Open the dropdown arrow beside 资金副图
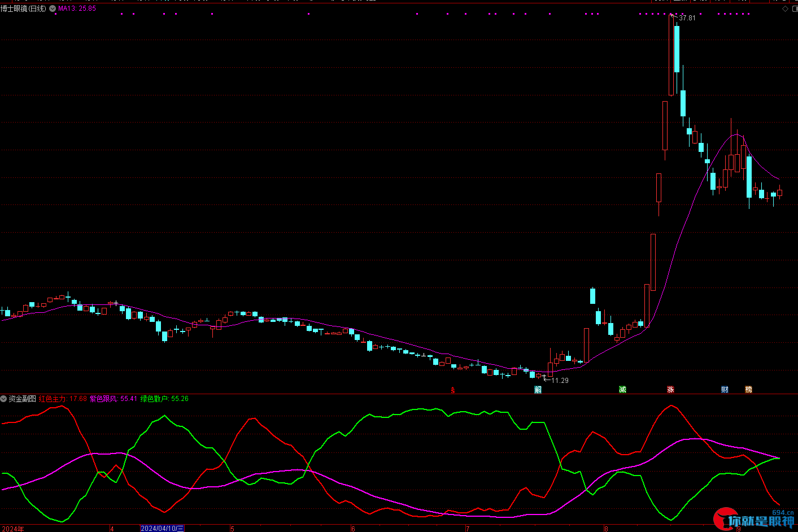 pos(4,399)
